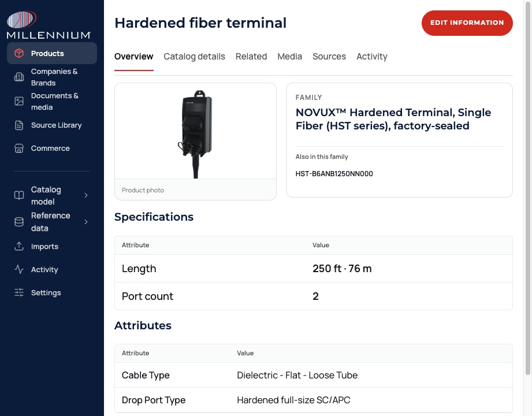This screenshot has height=416, width=532.
Task: Click the Imports upload icon
Action: tap(19, 246)
